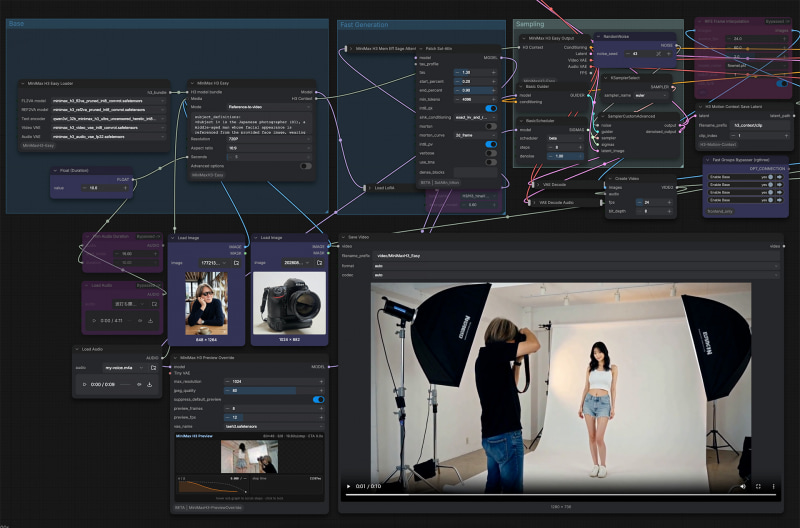Click MiniMaxH3-Easy badge on Easy Loader
The width and height of the screenshot is (800, 528).
38,145
